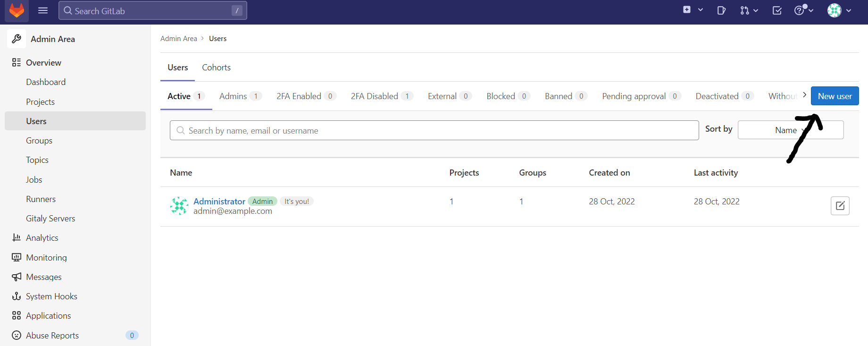Focus the Search GitLab field
The width and height of the screenshot is (868, 346).
click(153, 10)
